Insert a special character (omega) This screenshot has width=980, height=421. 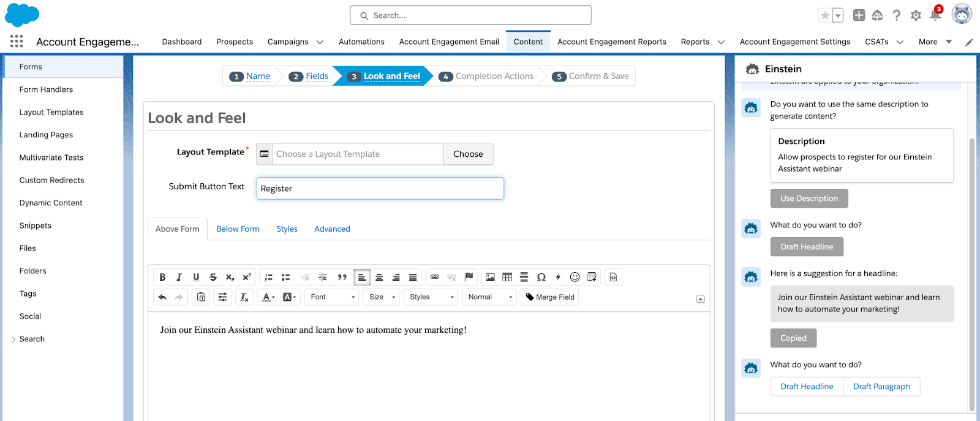pos(541,277)
